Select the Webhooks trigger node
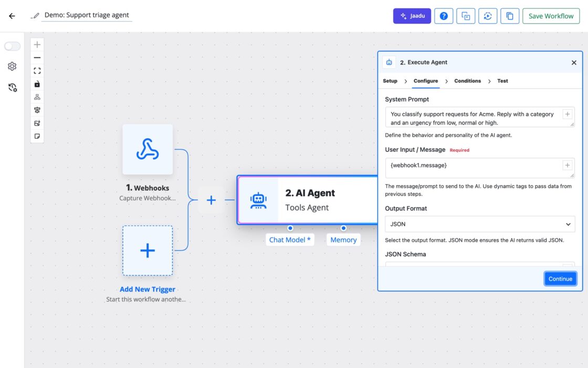Screen dimensions: 588x368 tap(148, 149)
